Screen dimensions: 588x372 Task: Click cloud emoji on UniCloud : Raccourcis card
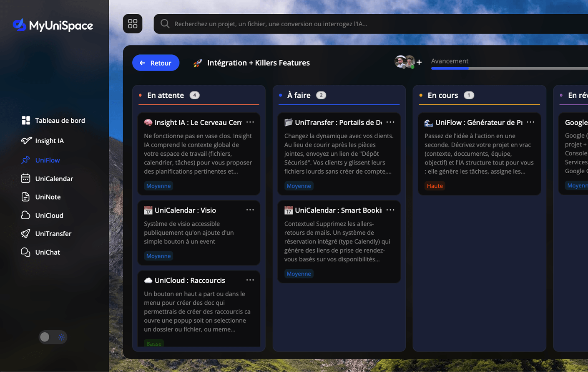coord(148,280)
